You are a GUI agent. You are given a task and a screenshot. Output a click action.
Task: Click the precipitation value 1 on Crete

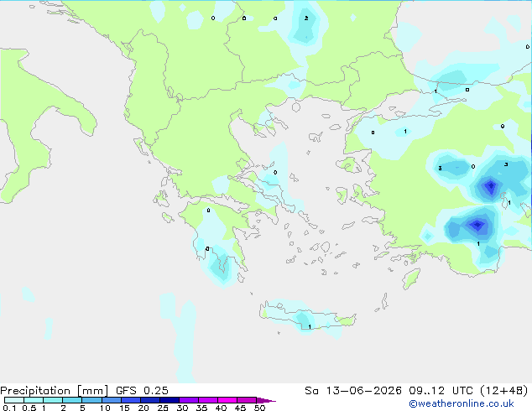[x=310, y=326]
